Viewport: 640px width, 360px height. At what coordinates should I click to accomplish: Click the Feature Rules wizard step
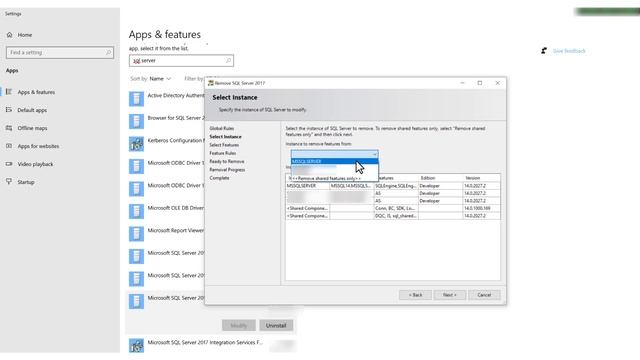coord(222,153)
